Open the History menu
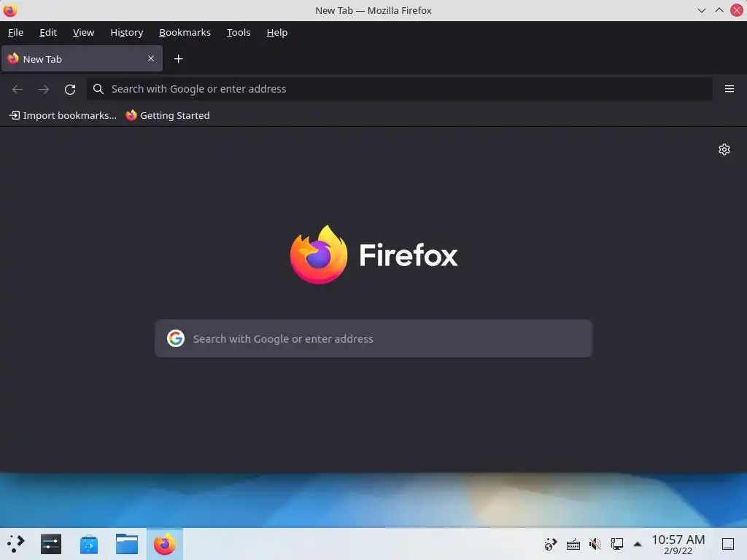Image resolution: width=747 pixels, height=560 pixels. coord(127,32)
